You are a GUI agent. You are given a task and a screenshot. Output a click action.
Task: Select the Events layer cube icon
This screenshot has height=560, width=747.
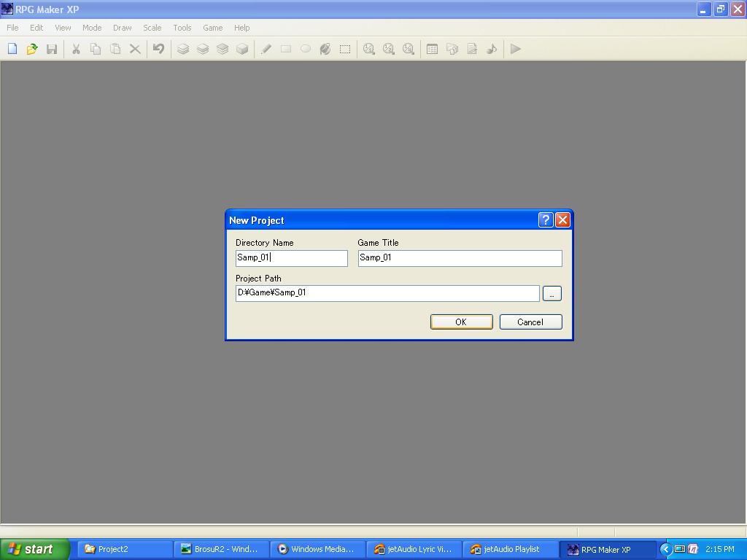click(x=242, y=49)
